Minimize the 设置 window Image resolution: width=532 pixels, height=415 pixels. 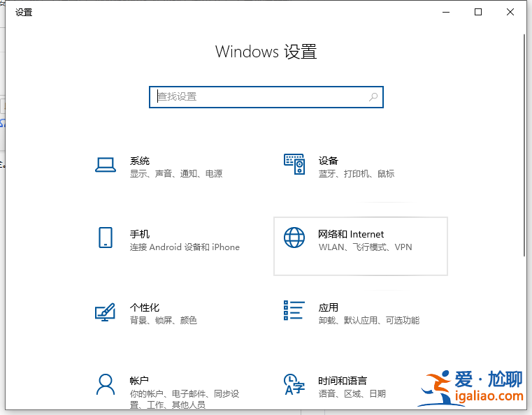click(x=446, y=12)
